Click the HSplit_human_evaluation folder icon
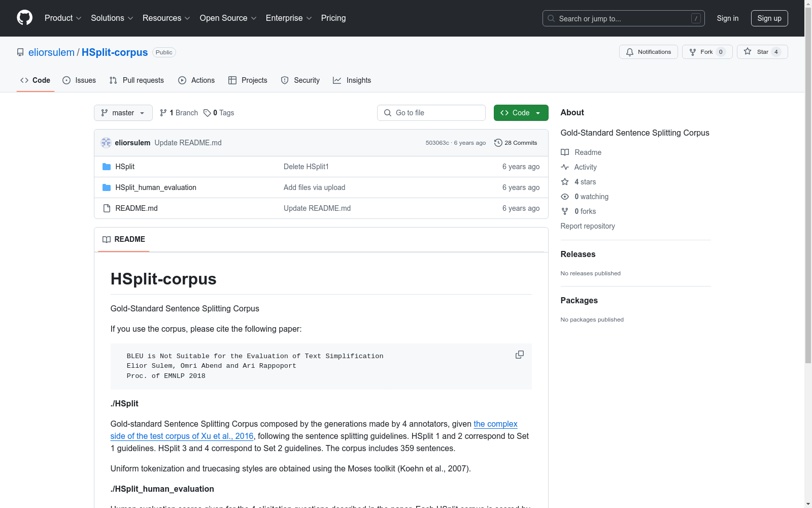The width and height of the screenshot is (812, 508). 107,187
